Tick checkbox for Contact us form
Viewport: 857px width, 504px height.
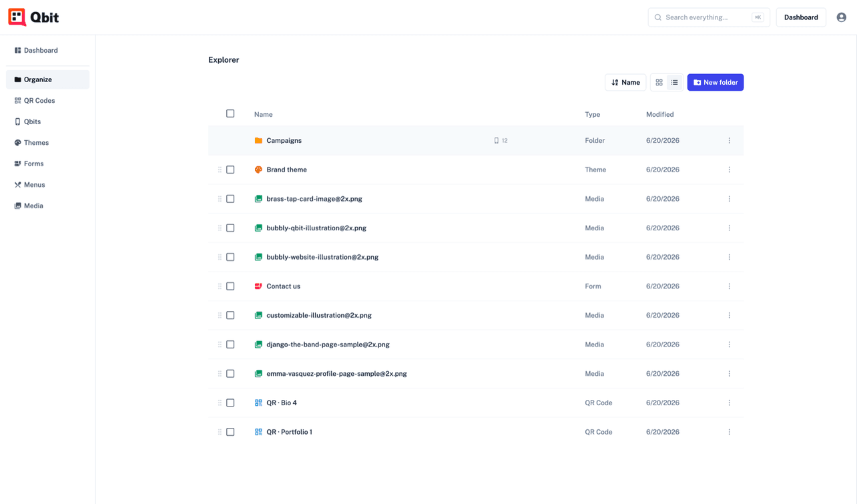[x=230, y=286]
